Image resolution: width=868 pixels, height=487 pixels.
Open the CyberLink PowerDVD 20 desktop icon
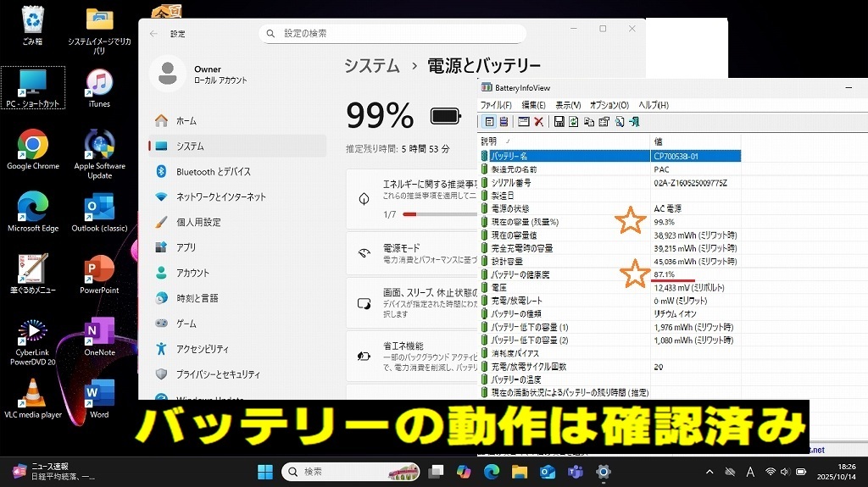pyautogui.click(x=33, y=341)
